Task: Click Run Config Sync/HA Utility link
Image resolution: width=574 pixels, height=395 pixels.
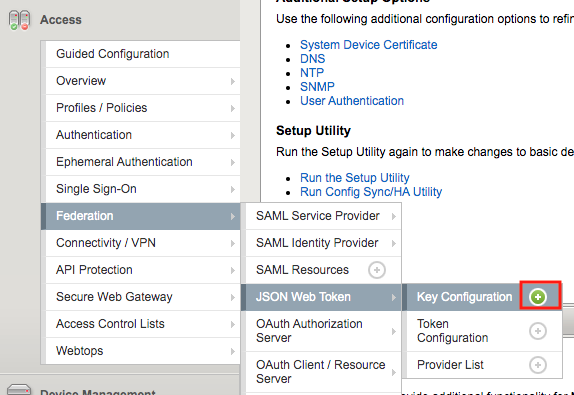Action: tap(371, 192)
